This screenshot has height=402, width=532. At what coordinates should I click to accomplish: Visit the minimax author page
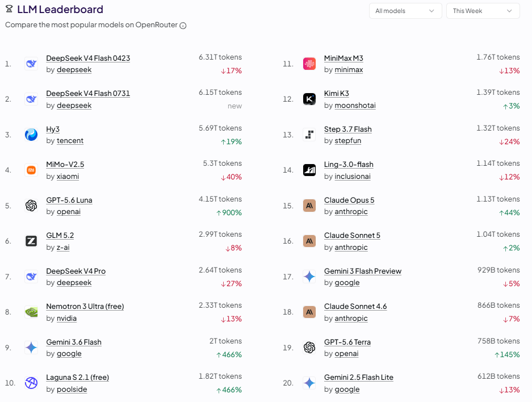[x=349, y=69]
